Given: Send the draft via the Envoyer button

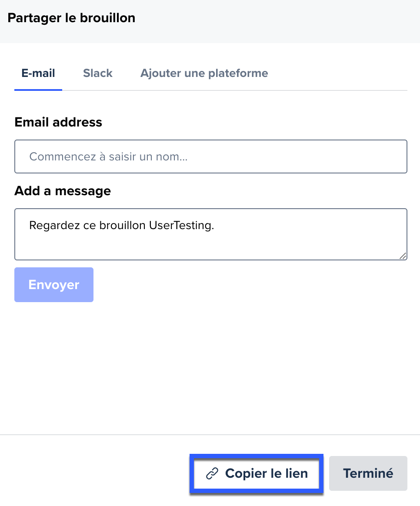Looking at the screenshot, I should 54,285.
